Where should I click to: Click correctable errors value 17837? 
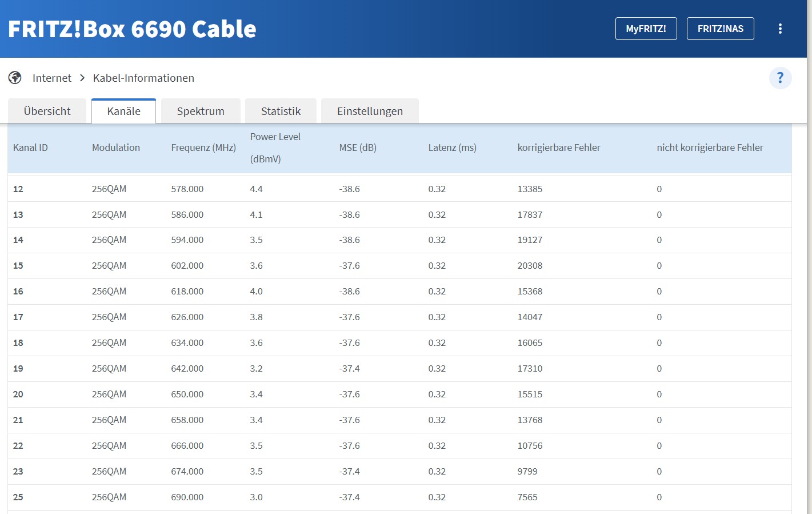[530, 214]
